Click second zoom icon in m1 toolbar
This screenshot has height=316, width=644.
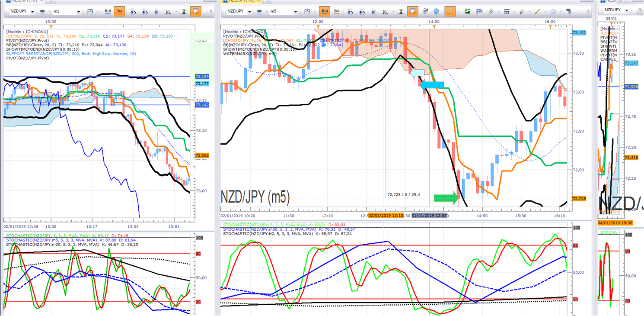click(x=145, y=11)
